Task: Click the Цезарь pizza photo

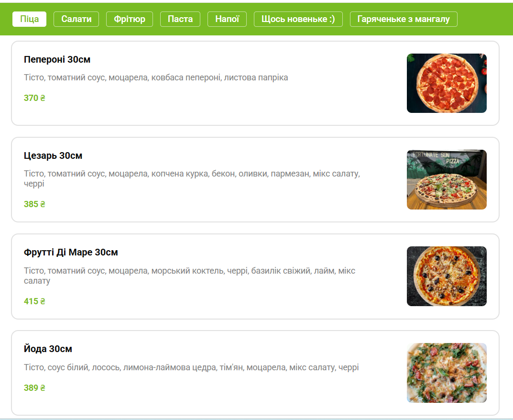Action: click(x=446, y=179)
